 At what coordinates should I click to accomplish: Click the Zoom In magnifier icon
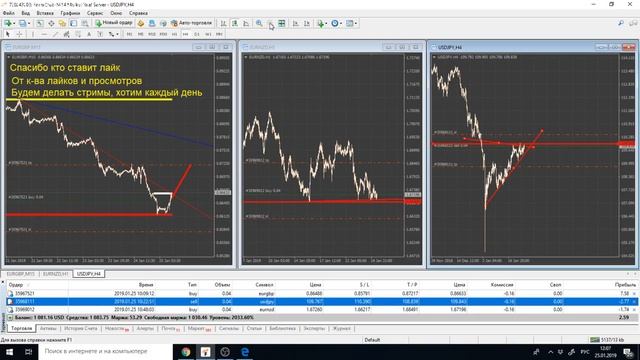(x=259, y=23)
